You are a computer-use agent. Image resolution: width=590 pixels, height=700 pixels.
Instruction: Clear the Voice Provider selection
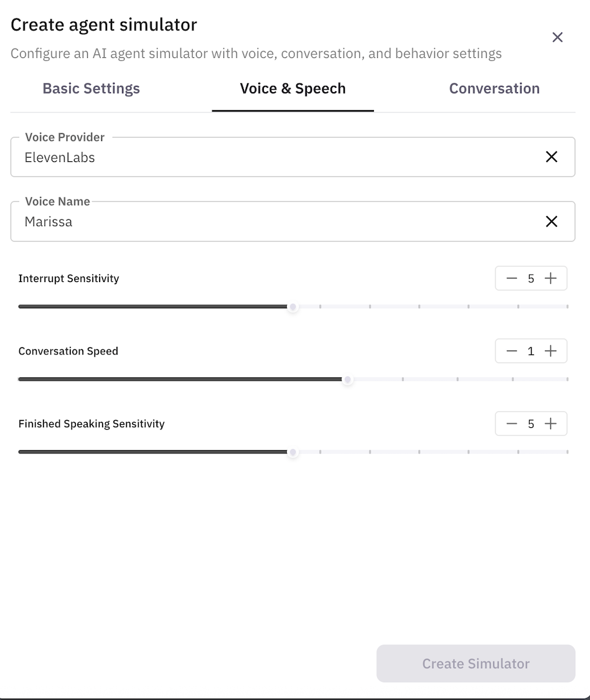(551, 157)
